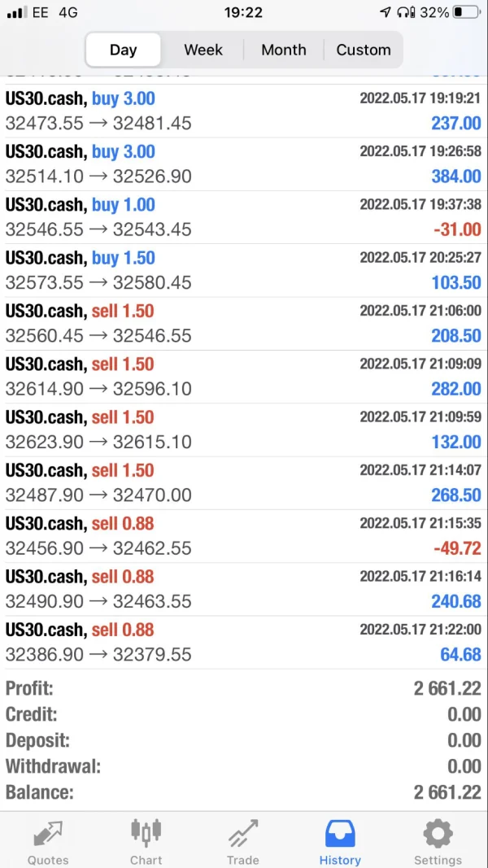The width and height of the screenshot is (488, 868).
Task: Tap the Balance summary row
Action: click(x=243, y=792)
